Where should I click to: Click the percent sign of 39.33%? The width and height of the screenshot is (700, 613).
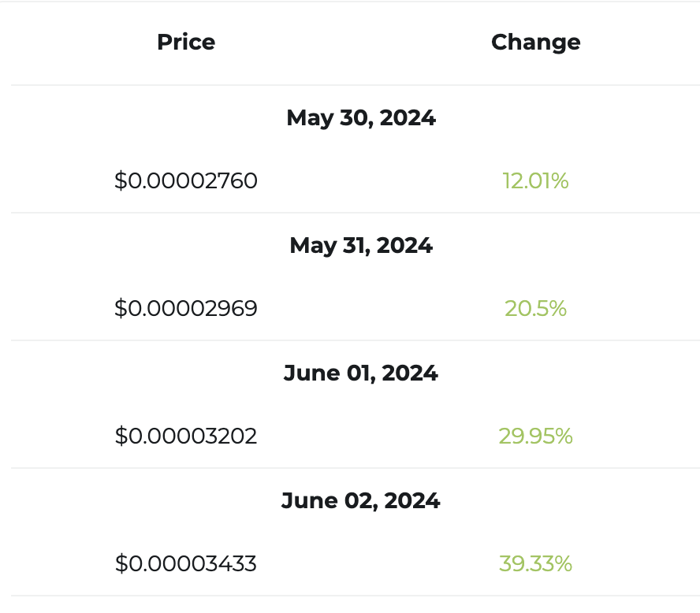563,564
